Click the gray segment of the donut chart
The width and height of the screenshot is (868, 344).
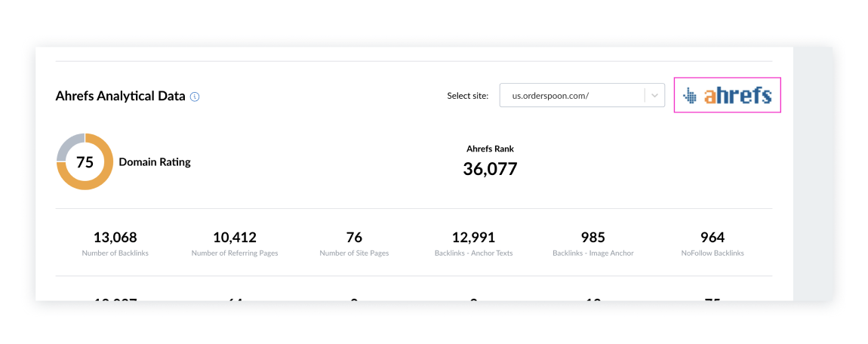(66, 145)
